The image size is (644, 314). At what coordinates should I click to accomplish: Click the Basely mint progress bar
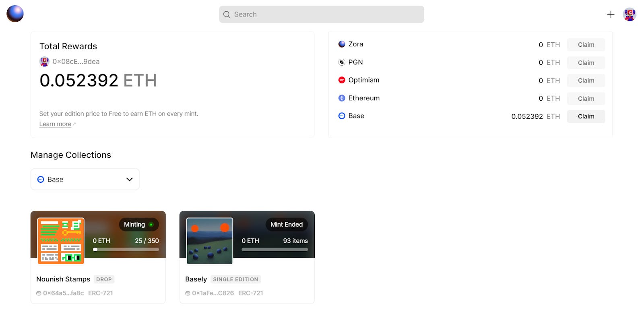[275, 250]
